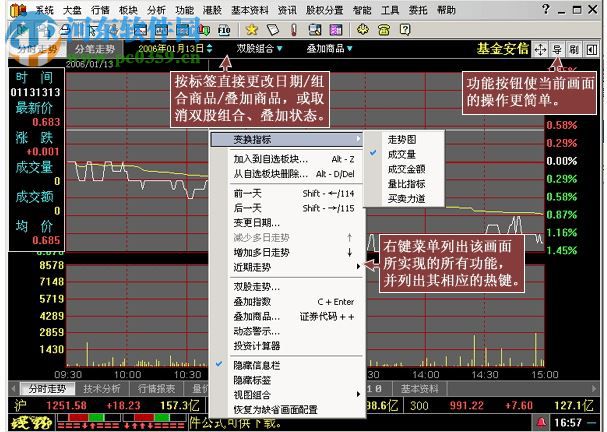
Task: Open the 股权分置 menu
Action: coord(324,10)
